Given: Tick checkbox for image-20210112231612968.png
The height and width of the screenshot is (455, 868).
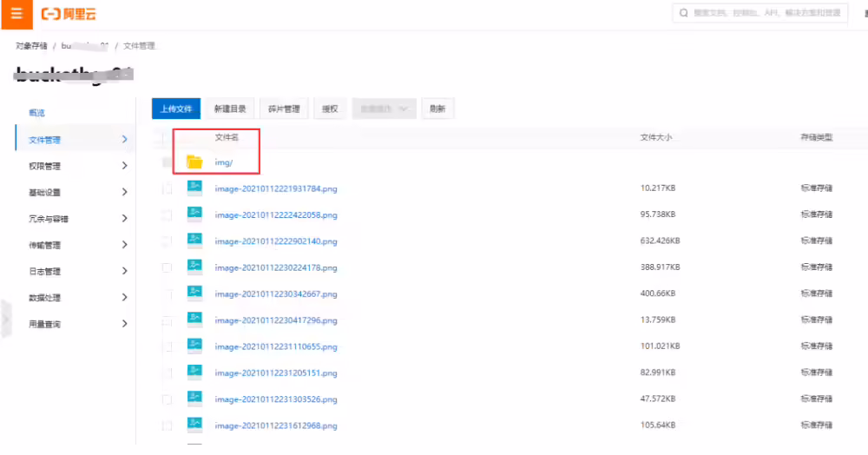Looking at the screenshot, I should (167, 425).
